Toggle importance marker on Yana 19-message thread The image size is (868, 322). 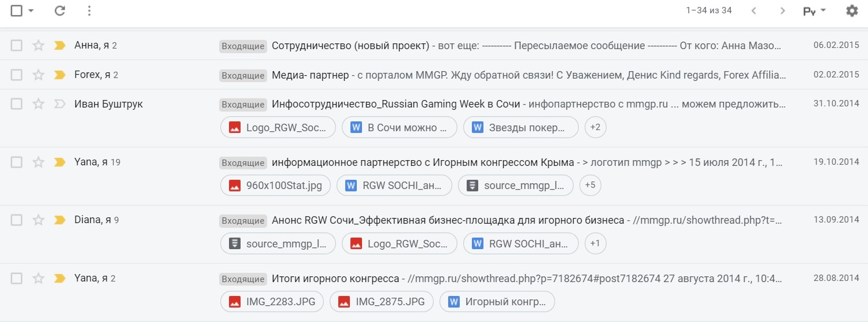[60, 162]
